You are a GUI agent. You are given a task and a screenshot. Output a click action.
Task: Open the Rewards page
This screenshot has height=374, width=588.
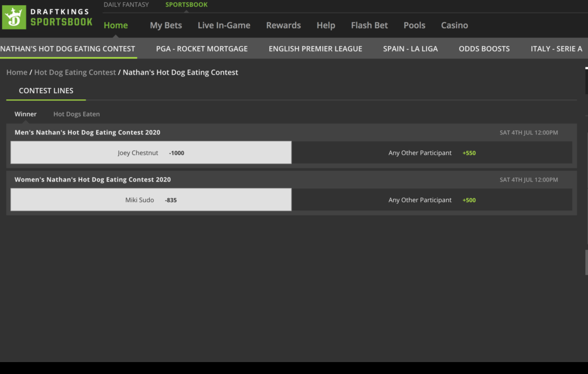pyautogui.click(x=284, y=25)
